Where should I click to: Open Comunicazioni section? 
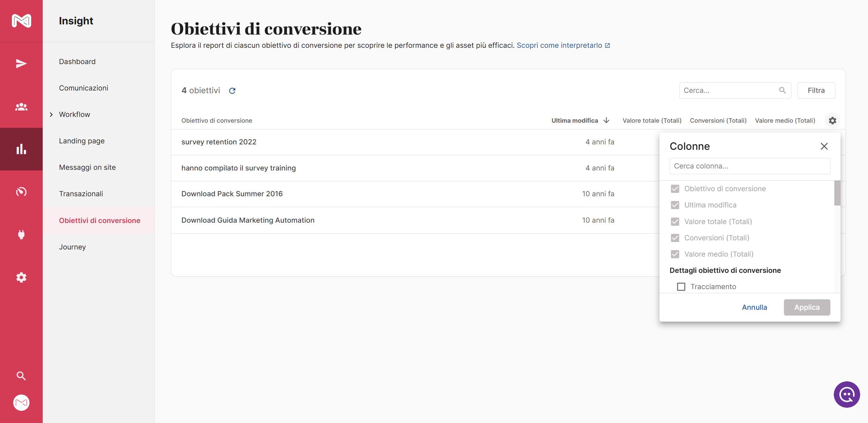pyautogui.click(x=83, y=88)
